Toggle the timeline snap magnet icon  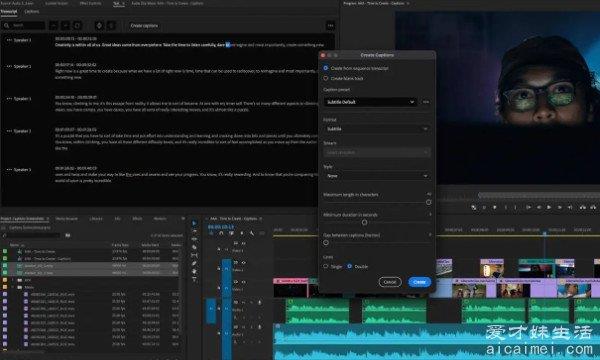click(x=221, y=233)
